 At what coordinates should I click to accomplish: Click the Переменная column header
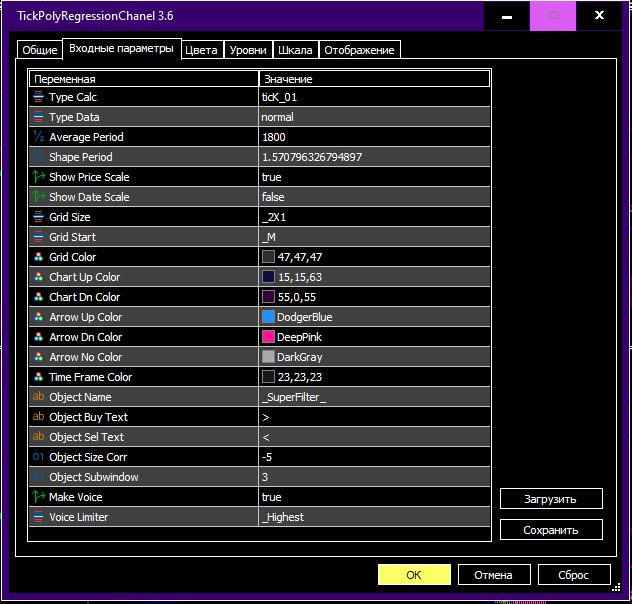click(143, 79)
